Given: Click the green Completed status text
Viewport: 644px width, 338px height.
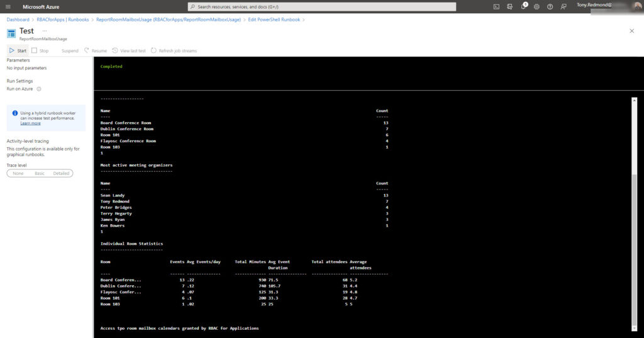Looking at the screenshot, I should click(111, 66).
